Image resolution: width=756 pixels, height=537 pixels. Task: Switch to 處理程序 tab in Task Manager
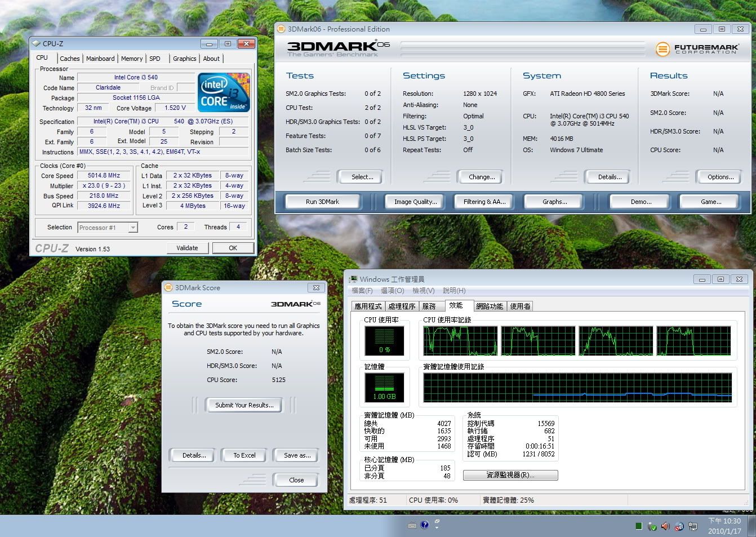click(x=402, y=307)
